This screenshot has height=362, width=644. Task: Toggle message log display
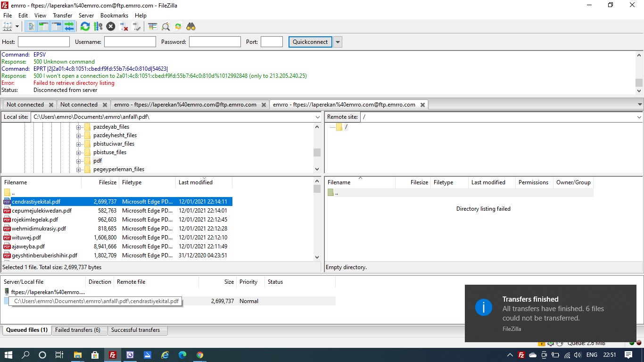coord(31,26)
